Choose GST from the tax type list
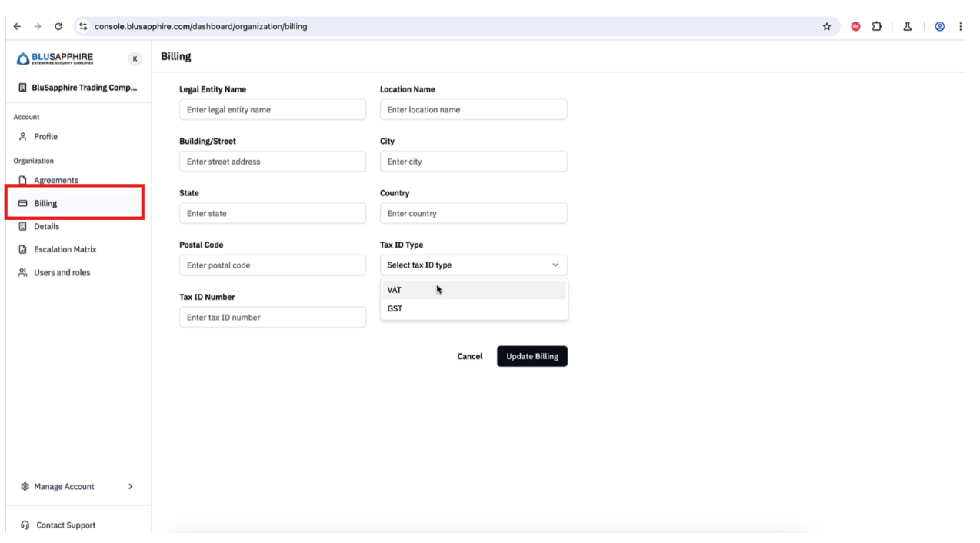The width and height of the screenshot is (980, 543). (395, 308)
